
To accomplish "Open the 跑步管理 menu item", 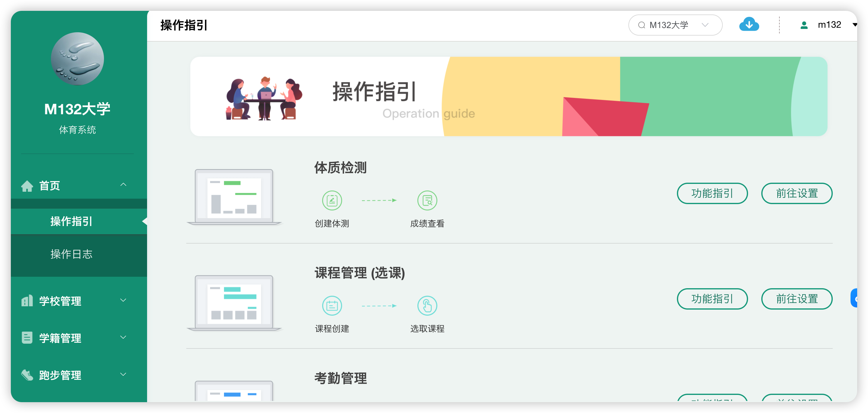I will 79,375.
